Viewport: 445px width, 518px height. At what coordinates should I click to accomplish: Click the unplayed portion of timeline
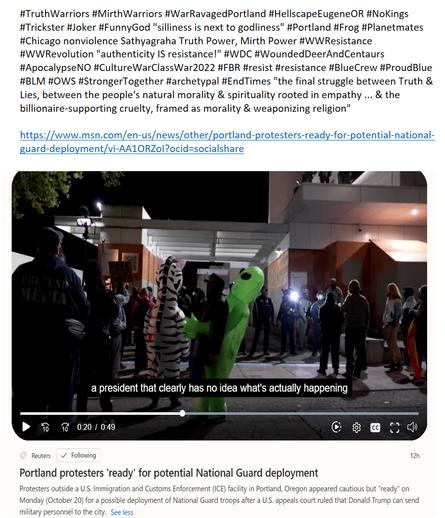(302, 413)
